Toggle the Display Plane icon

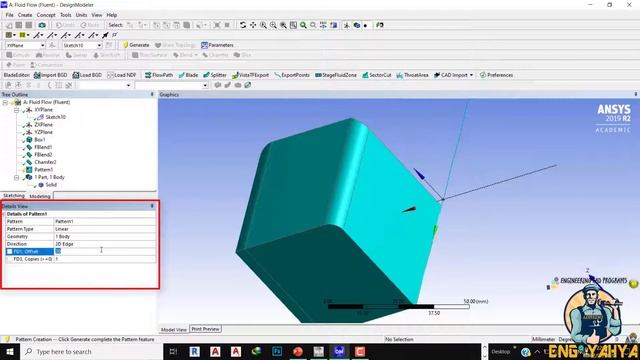[x=347, y=25]
